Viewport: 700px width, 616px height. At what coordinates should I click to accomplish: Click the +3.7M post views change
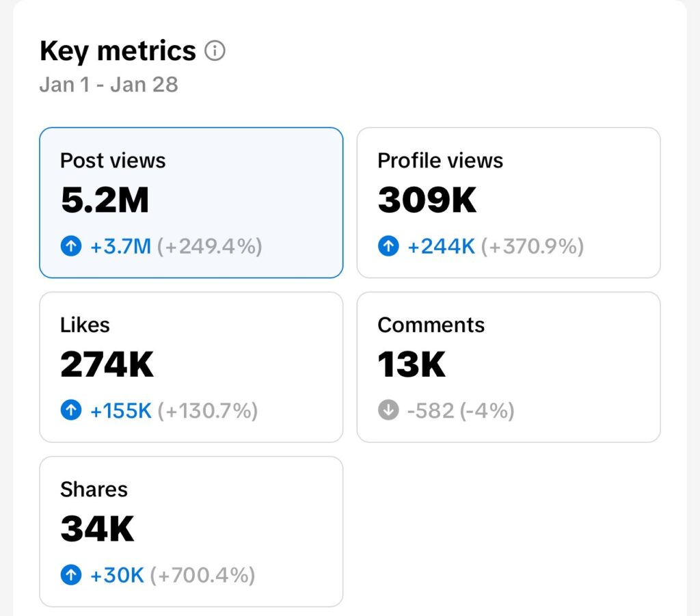click(x=120, y=246)
